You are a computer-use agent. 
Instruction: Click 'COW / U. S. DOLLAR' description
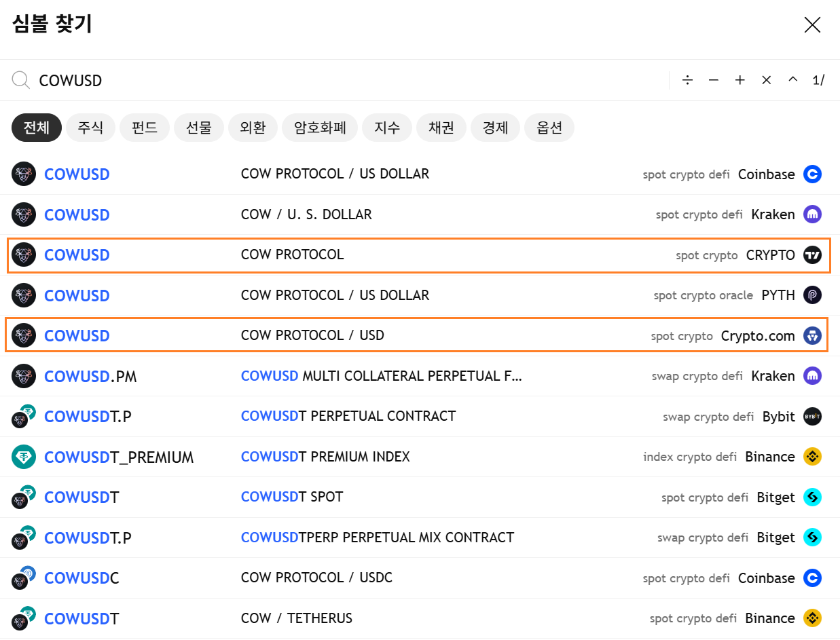click(306, 214)
